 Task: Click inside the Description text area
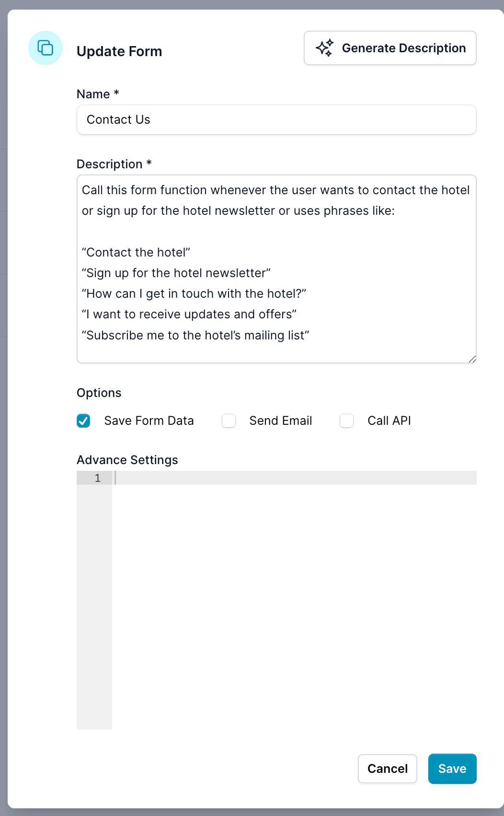(276, 268)
